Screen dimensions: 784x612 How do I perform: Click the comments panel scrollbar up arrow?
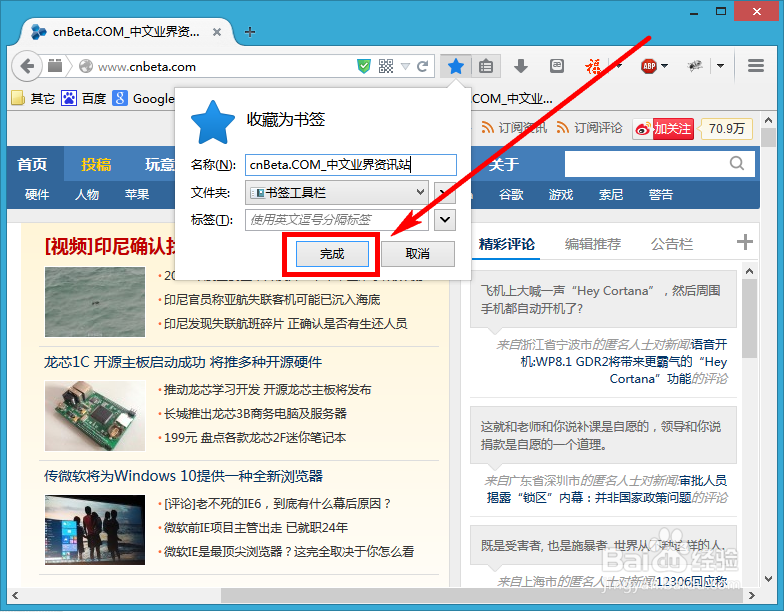(x=749, y=272)
